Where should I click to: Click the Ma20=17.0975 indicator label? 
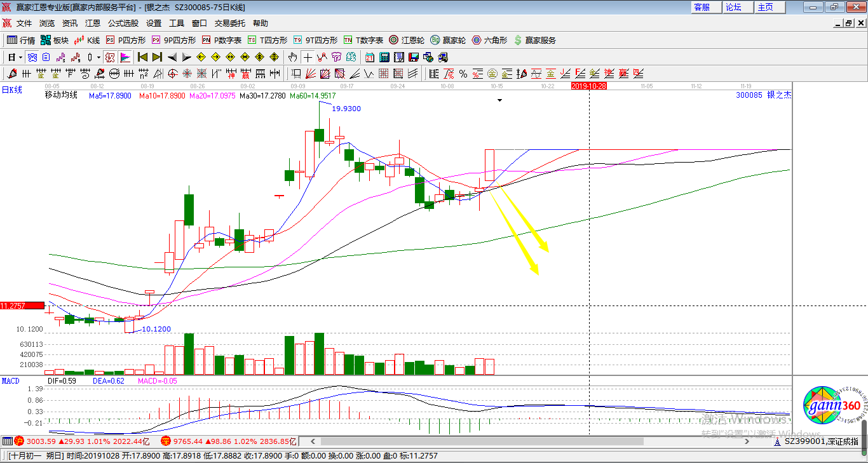point(212,96)
